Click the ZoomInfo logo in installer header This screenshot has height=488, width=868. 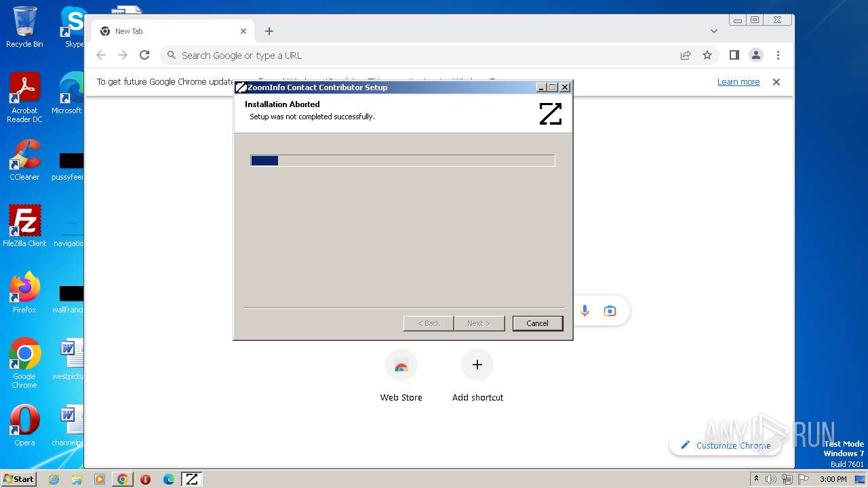tap(551, 114)
